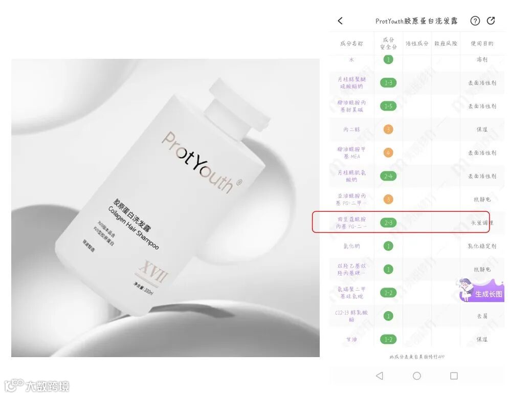Tap the back arrow icon

340,21
